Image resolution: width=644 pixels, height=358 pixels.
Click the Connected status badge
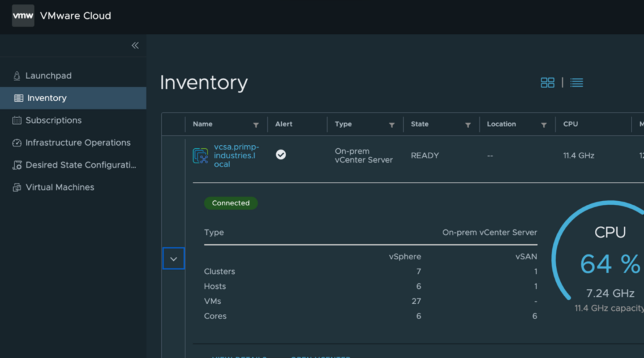click(231, 203)
